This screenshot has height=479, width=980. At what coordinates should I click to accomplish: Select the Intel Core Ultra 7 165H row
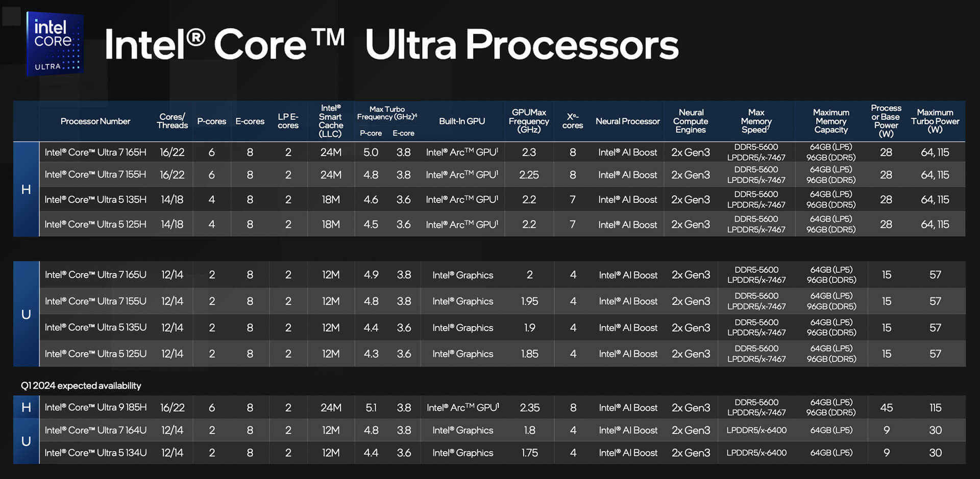point(95,153)
